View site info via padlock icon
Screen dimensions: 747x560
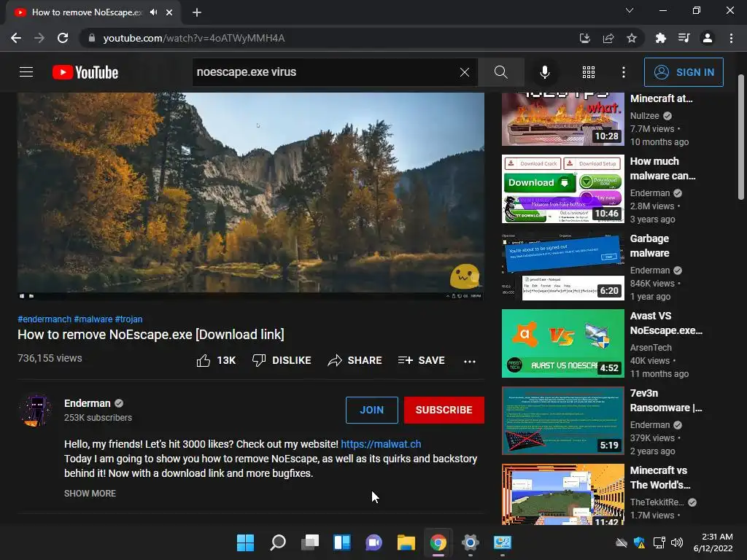(91, 38)
